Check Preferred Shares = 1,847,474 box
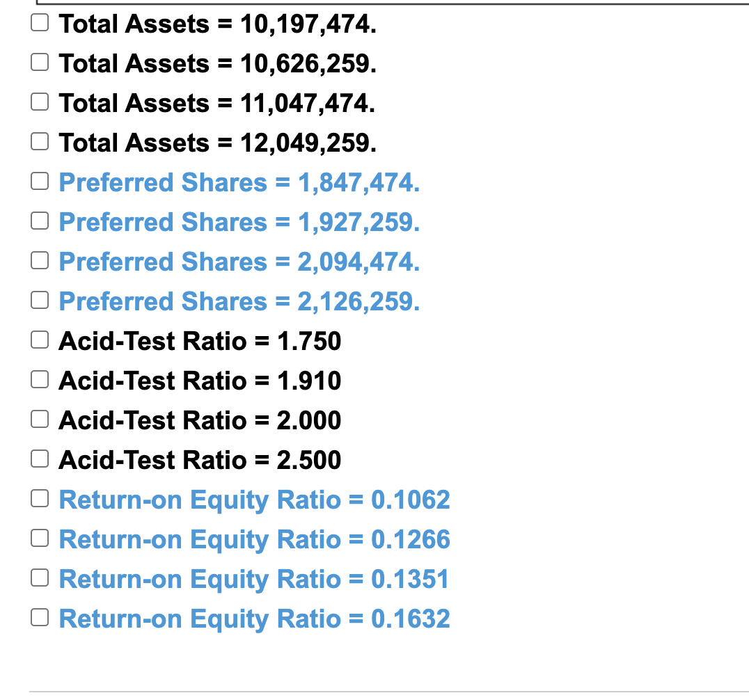This screenshot has height=700, width=749. coord(40,181)
